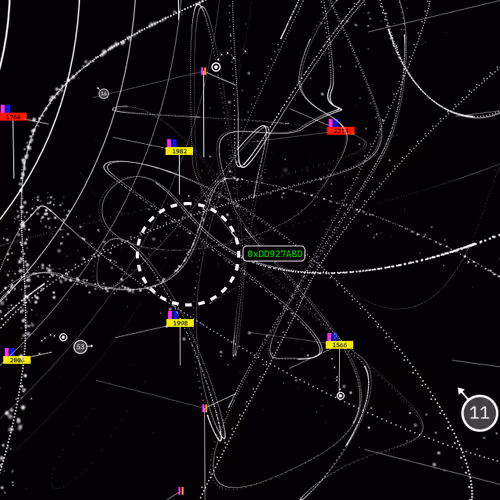Click the magenta-orange marker below label 1998
The image size is (500, 500).
coord(205,408)
